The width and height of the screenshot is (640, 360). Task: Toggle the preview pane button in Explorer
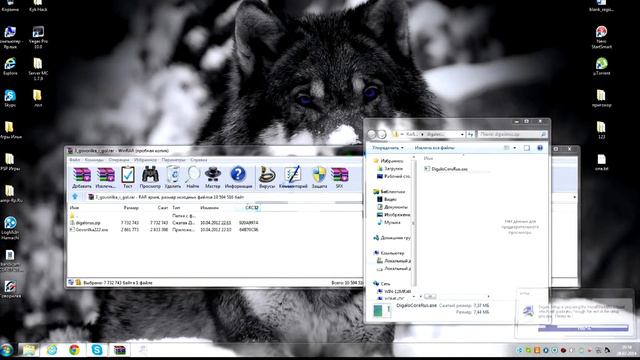pyautogui.click(x=527, y=148)
